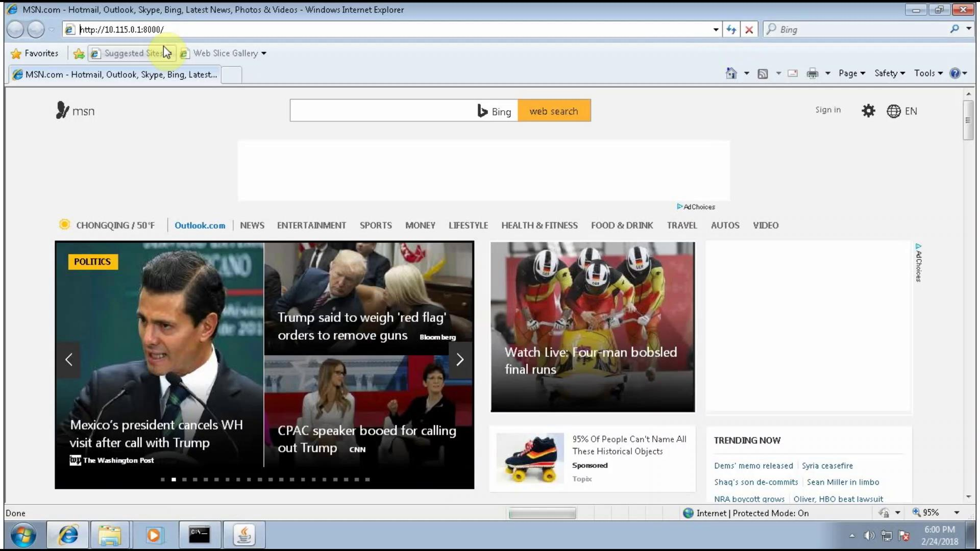Click the MSN Bing search input box
980x551 pixels.
coord(383,111)
